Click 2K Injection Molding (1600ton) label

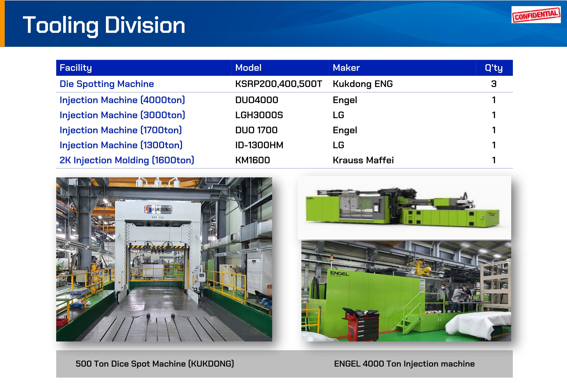[127, 160]
